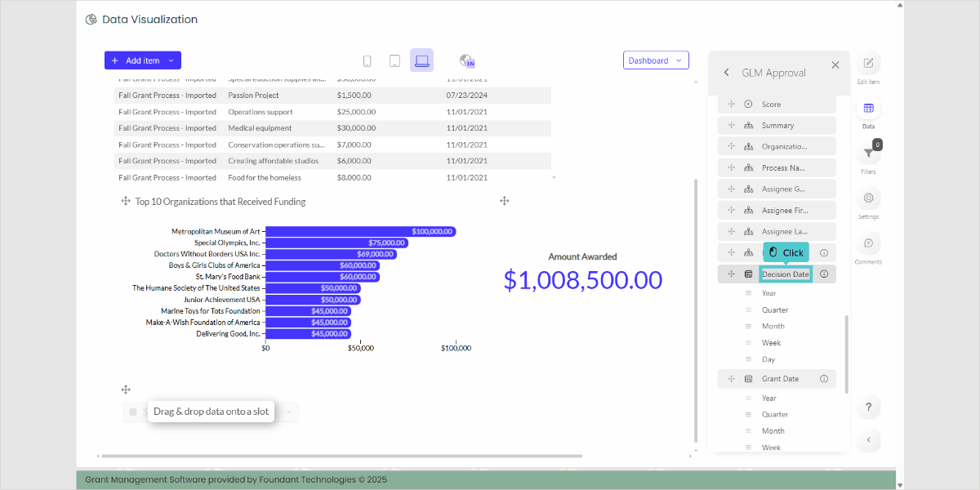Screen dimensions: 980x490
Task: Click the EN language globe icon
Action: click(x=466, y=60)
